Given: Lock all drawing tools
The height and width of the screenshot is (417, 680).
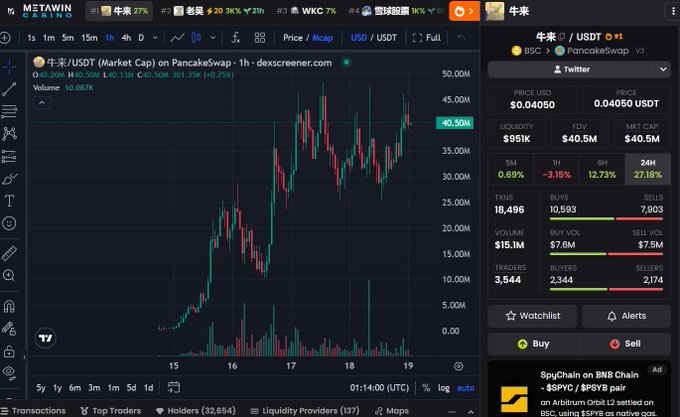Looking at the screenshot, I should 9,351.
